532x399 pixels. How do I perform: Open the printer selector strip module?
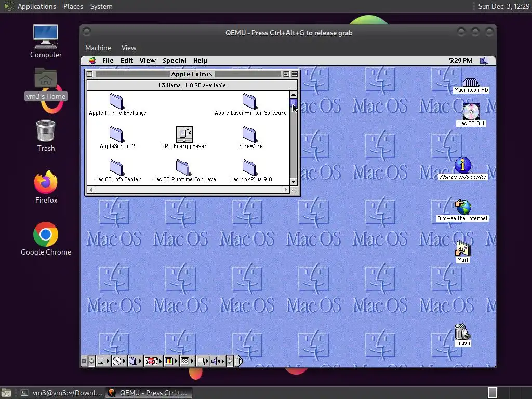[x=203, y=361]
